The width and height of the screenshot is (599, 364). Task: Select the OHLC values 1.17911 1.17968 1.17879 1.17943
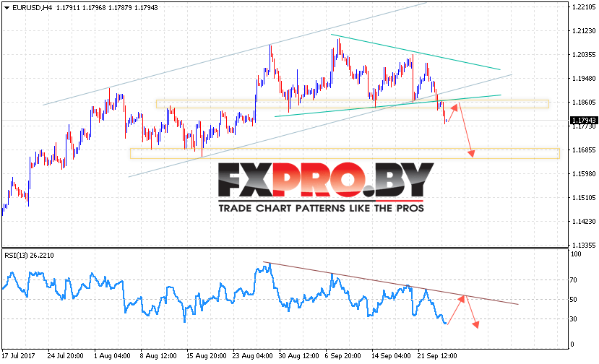107,8
